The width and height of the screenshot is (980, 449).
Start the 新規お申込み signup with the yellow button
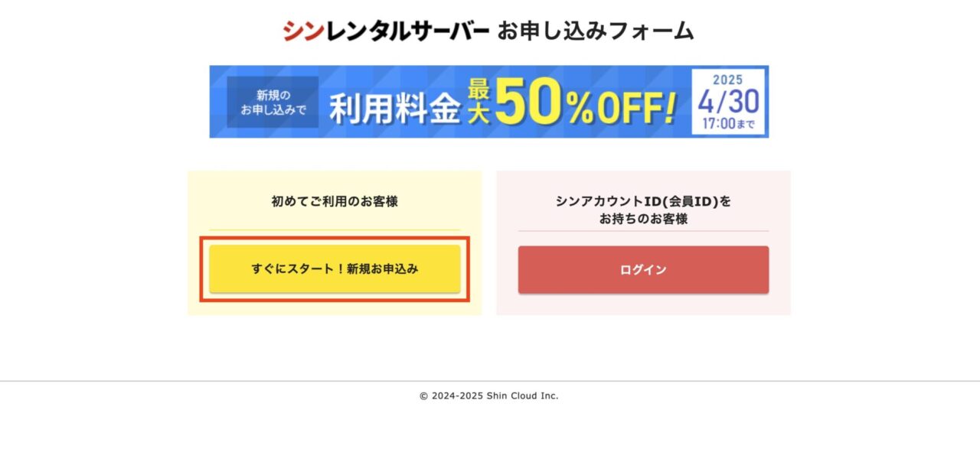coord(335,269)
